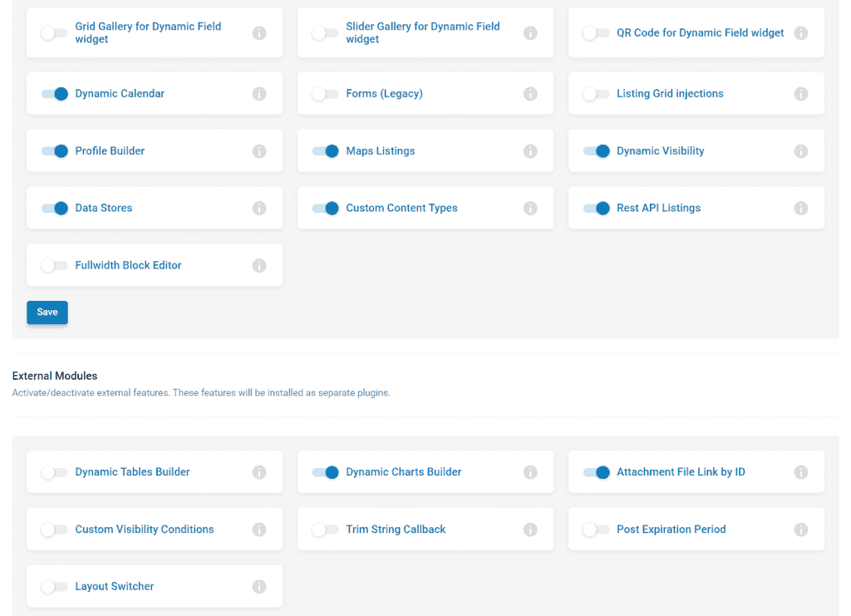This screenshot has width=851, height=616.
Task: Enable Trim String Callback toggle
Action: pos(326,530)
